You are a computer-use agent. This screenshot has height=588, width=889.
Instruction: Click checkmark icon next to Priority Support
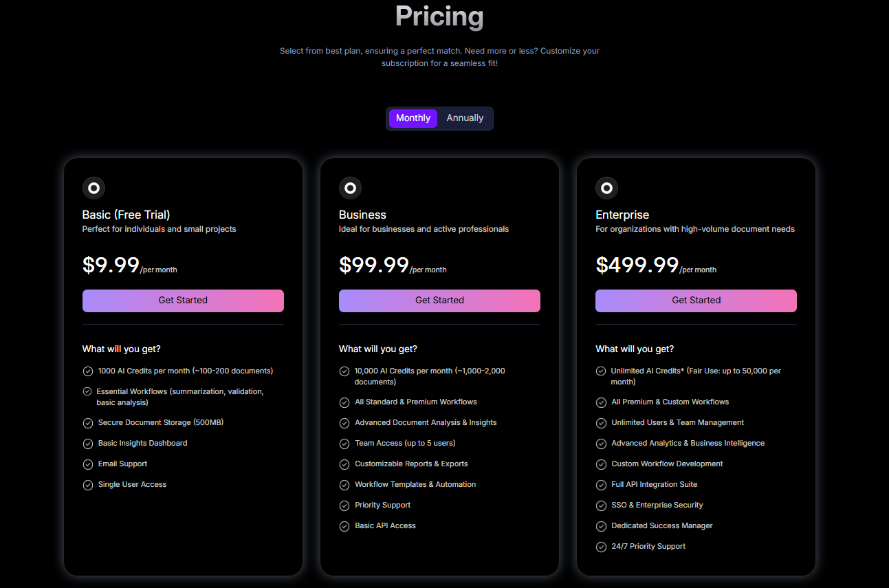(x=344, y=505)
